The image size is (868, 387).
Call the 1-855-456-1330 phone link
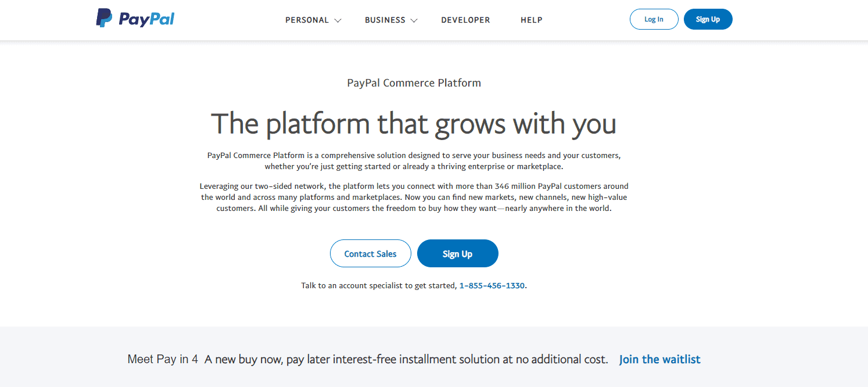point(492,285)
